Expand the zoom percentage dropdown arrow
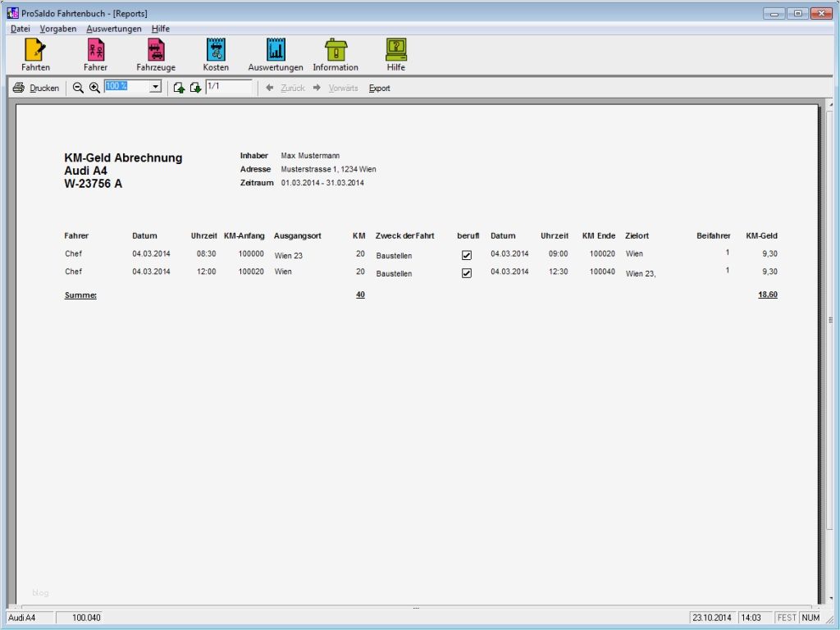The height and width of the screenshot is (630, 840). coord(155,87)
